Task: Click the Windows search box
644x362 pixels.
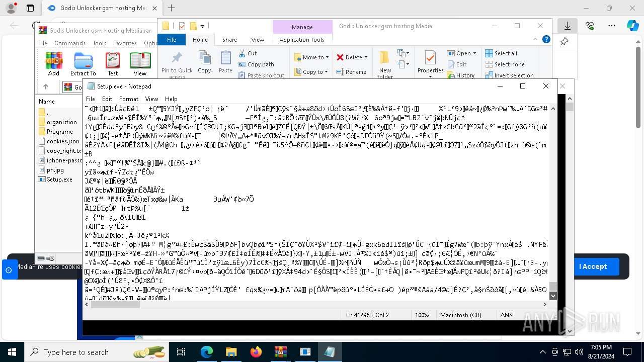Action: [x=98, y=352]
